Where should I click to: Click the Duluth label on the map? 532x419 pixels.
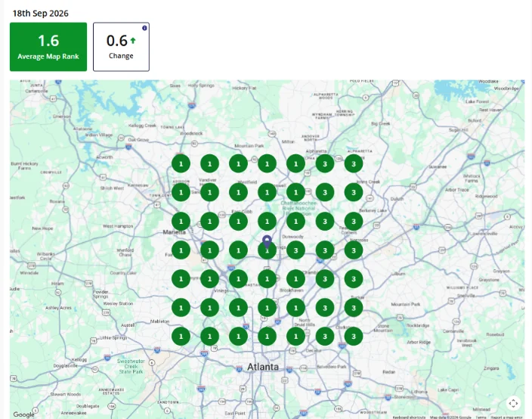(x=397, y=199)
